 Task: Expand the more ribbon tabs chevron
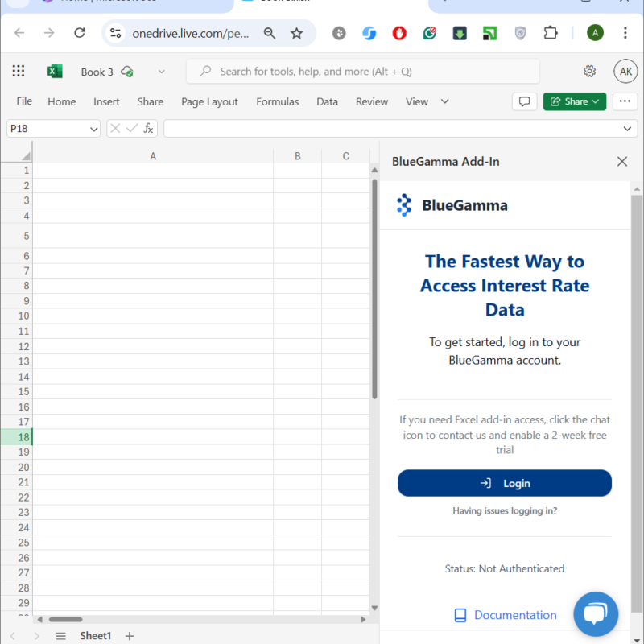coord(444,101)
